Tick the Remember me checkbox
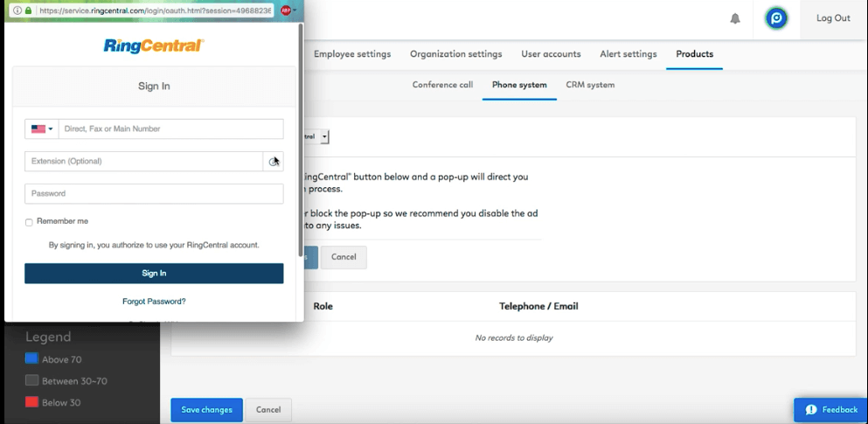The width and height of the screenshot is (868, 424). pos(29,222)
